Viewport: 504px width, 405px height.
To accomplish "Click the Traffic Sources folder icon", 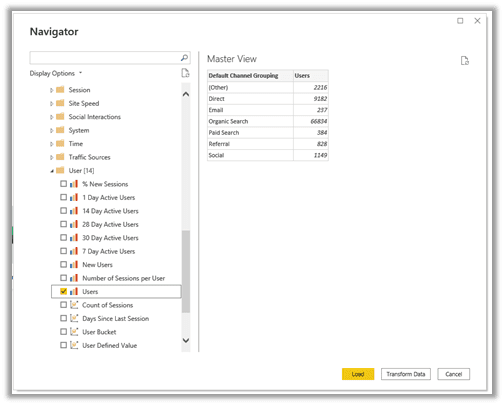I will (x=60, y=157).
